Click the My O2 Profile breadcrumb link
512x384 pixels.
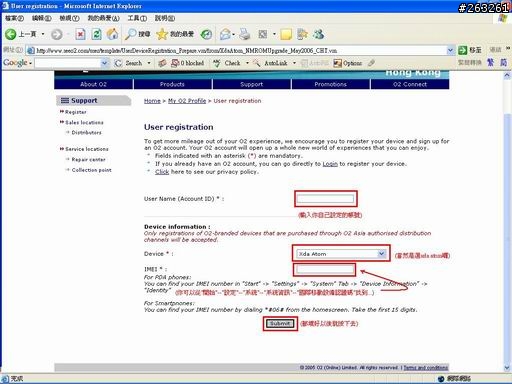pyautogui.click(x=187, y=101)
